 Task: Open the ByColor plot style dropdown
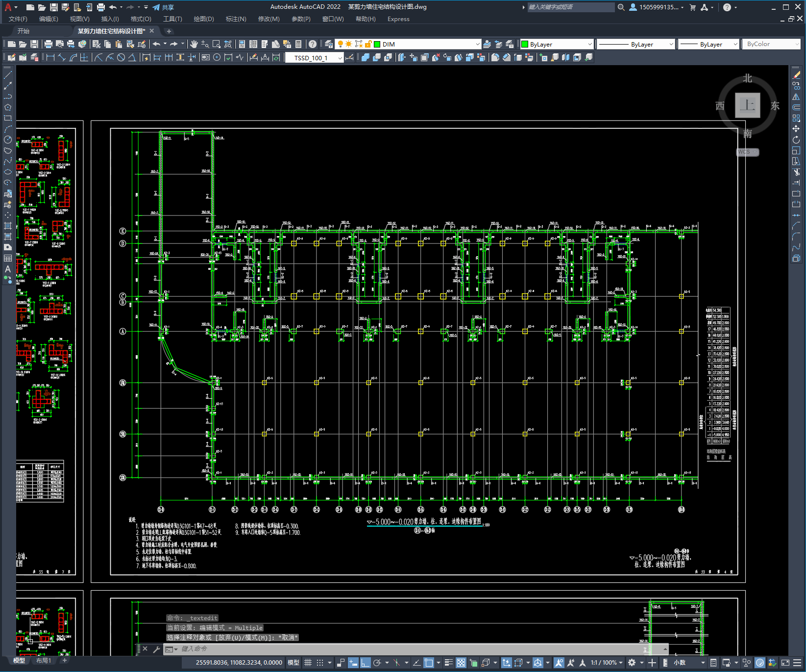[797, 44]
